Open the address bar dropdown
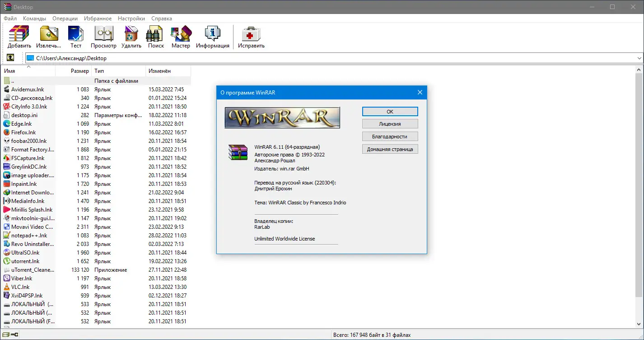 pyautogui.click(x=639, y=58)
